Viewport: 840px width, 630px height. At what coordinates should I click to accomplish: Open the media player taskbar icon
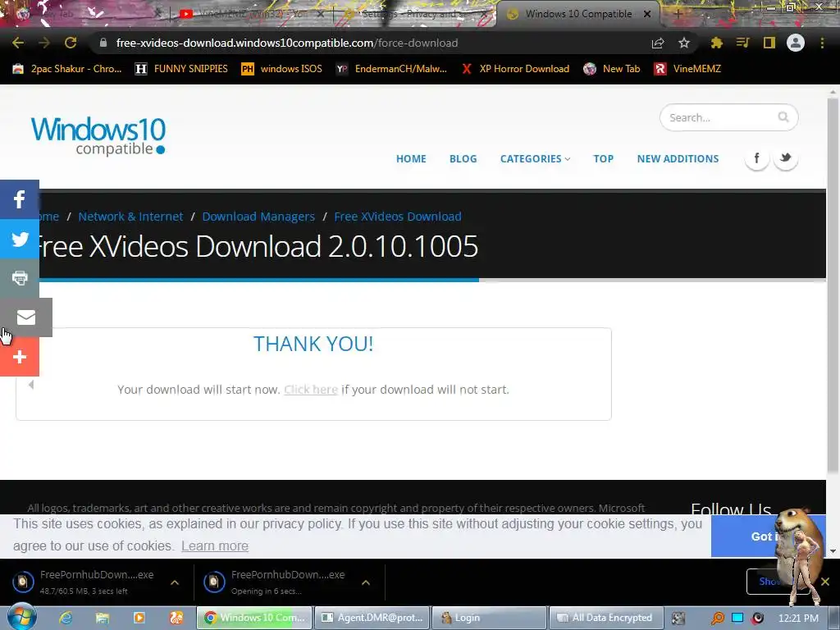click(x=139, y=618)
